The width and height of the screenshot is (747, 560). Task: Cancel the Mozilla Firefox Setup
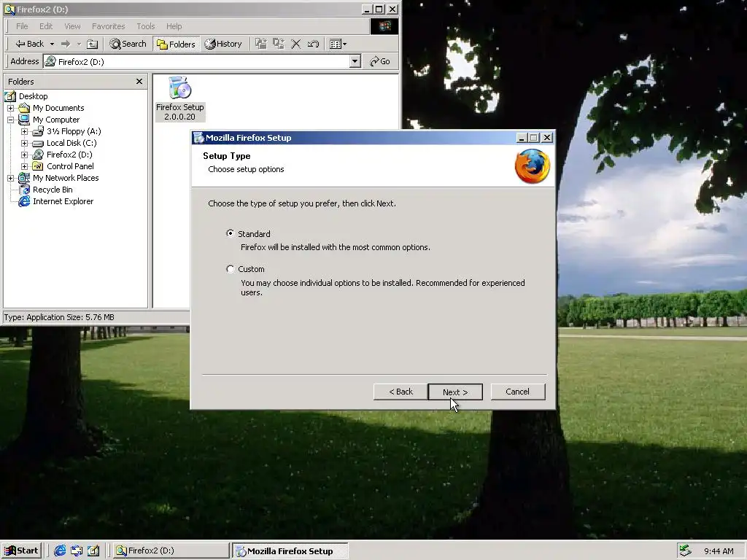click(x=517, y=392)
